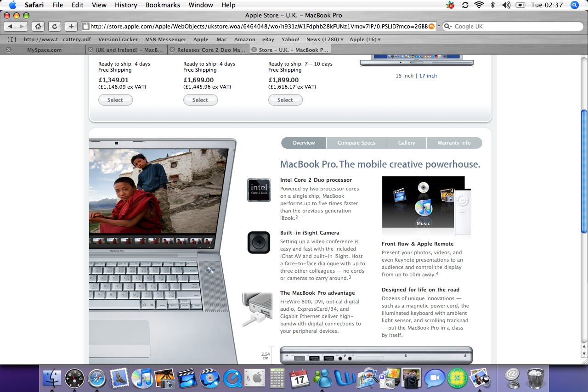Expand the News (1280) bookmarks folder
The image size is (588, 392).
tap(325, 39)
